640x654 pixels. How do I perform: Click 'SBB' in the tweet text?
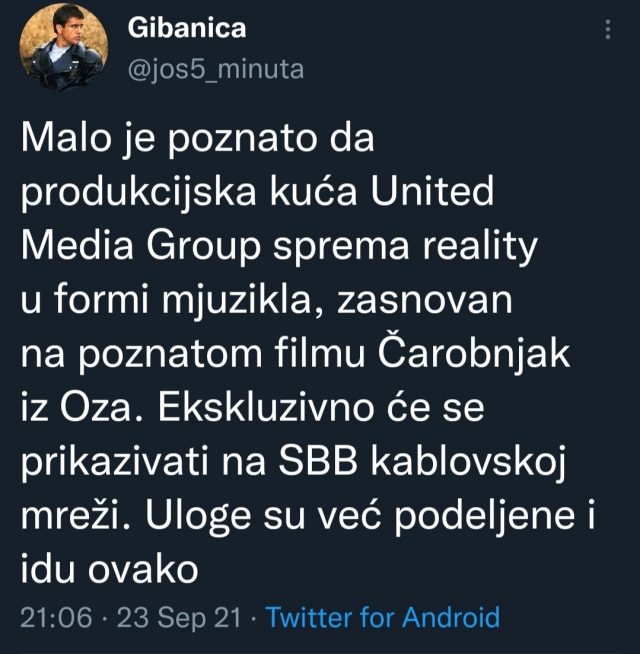pyautogui.click(x=317, y=462)
